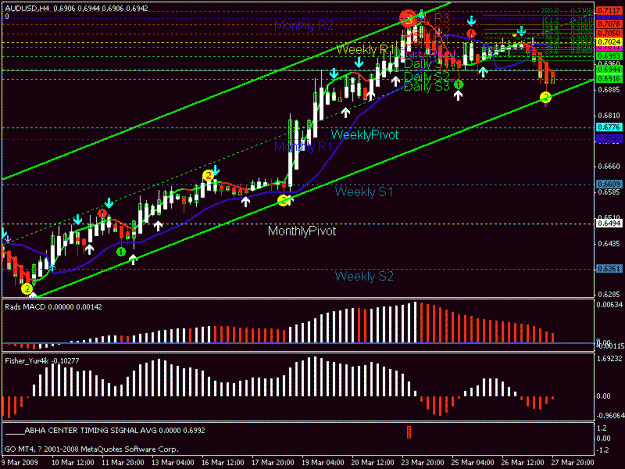This screenshot has width=625, height=469.
Task: Select the 'Weekly R1' yellow label
Action: (x=365, y=50)
